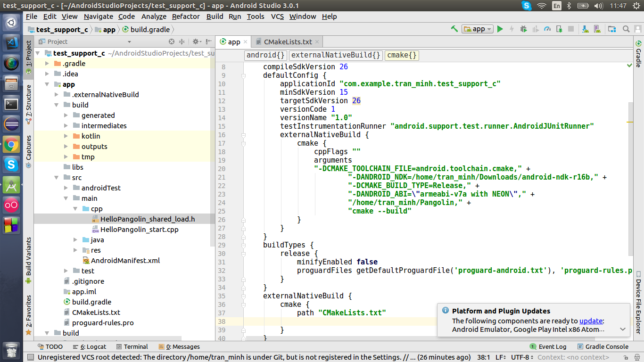This screenshot has height=362, width=644.
Task: Click the update link in the notification
Action: click(x=591, y=320)
